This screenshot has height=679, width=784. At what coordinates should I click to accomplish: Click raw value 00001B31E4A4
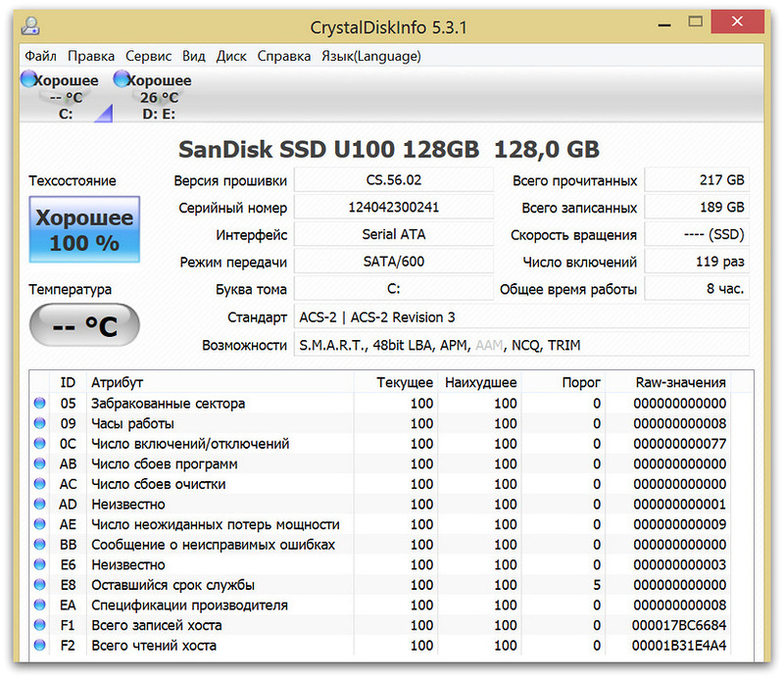679,646
